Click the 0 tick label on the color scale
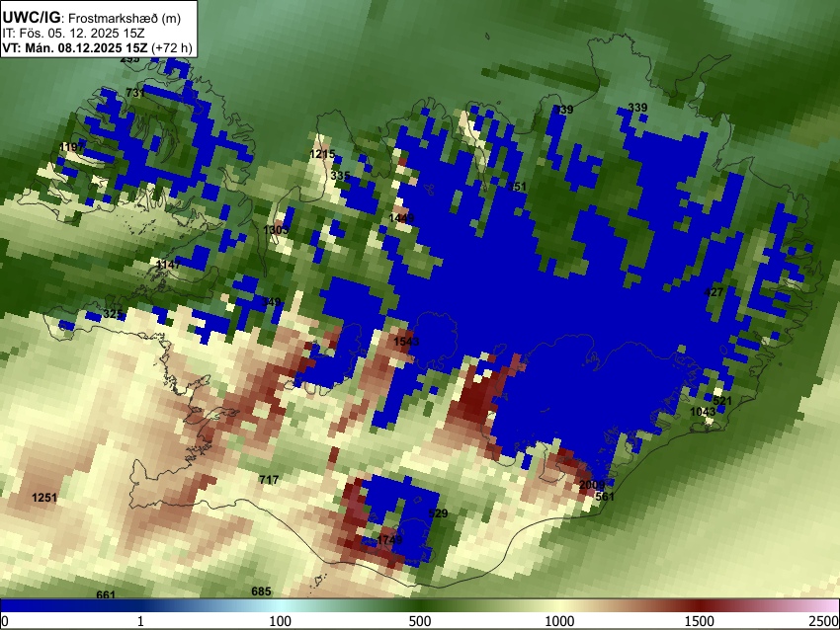The width and height of the screenshot is (840, 630). [x=5, y=621]
